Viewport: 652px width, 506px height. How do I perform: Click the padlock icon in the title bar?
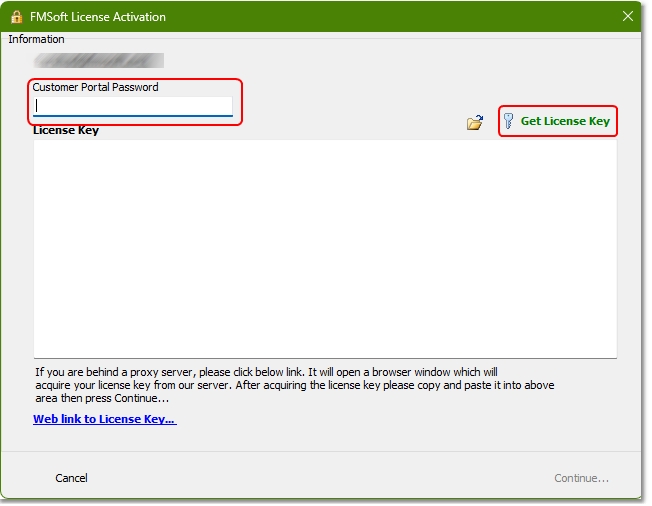coord(16,17)
